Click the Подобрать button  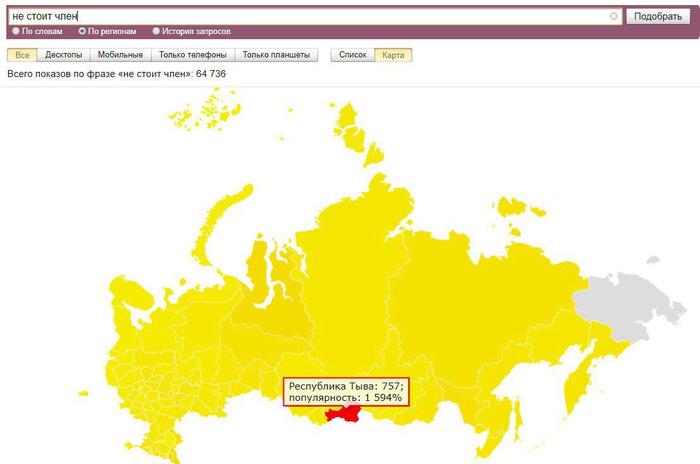click(658, 16)
